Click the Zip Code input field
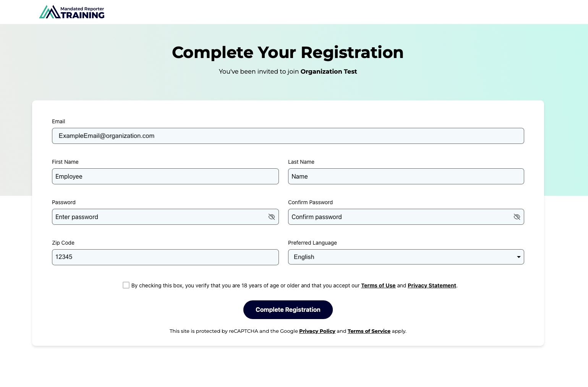 pos(165,257)
